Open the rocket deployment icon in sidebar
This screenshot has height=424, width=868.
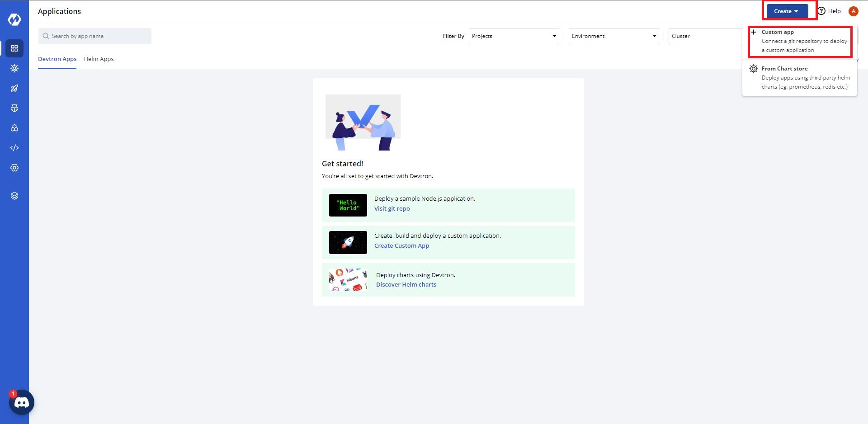14,88
